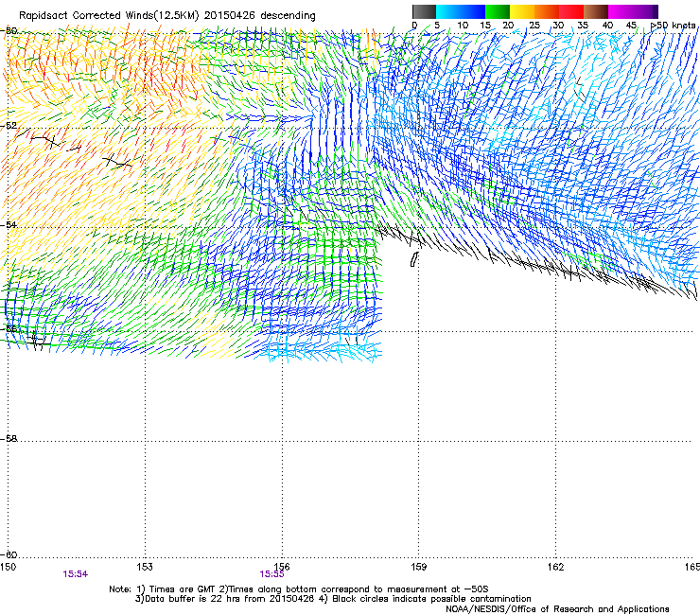
Task: Click the legend label 10
Action: (x=463, y=26)
